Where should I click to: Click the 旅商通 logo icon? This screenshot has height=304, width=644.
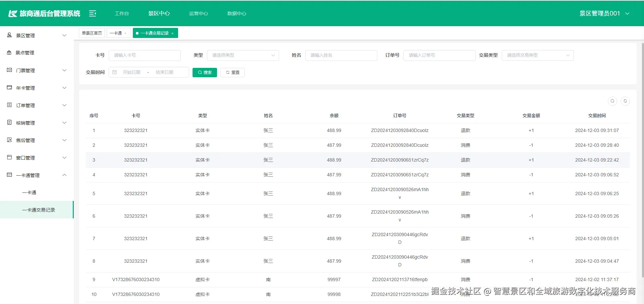pos(13,13)
